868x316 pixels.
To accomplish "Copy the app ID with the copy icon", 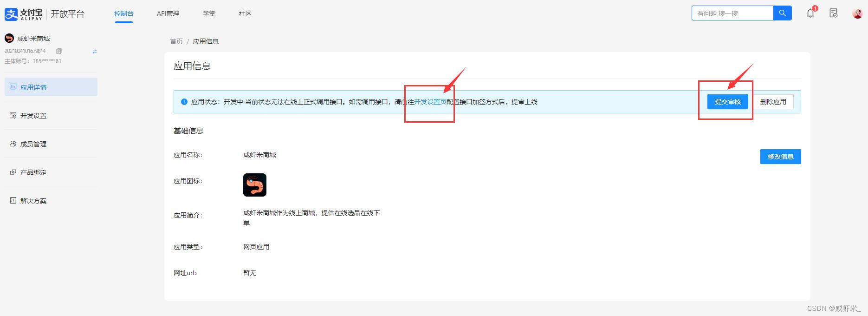I will 59,51.
